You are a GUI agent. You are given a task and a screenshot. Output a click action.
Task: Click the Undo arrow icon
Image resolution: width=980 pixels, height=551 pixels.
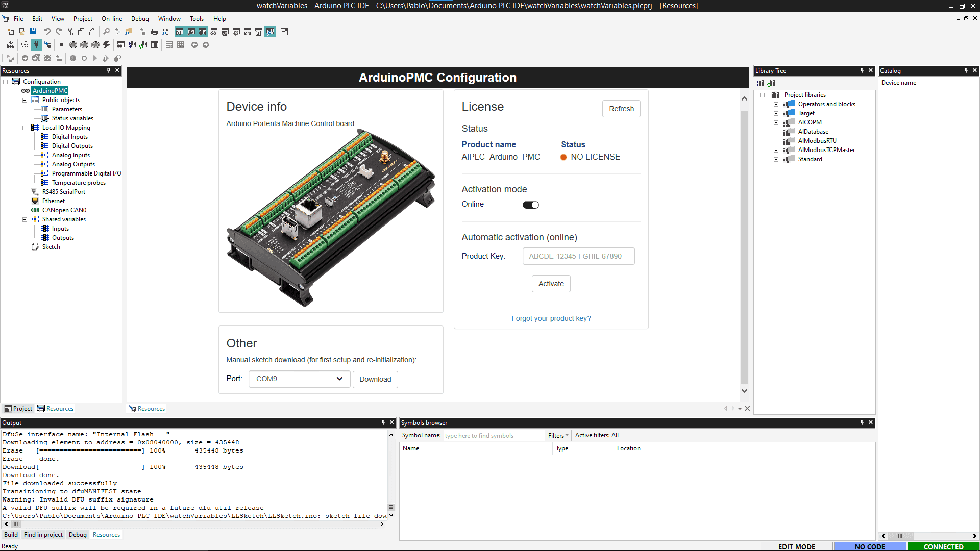click(x=47, y=32)
